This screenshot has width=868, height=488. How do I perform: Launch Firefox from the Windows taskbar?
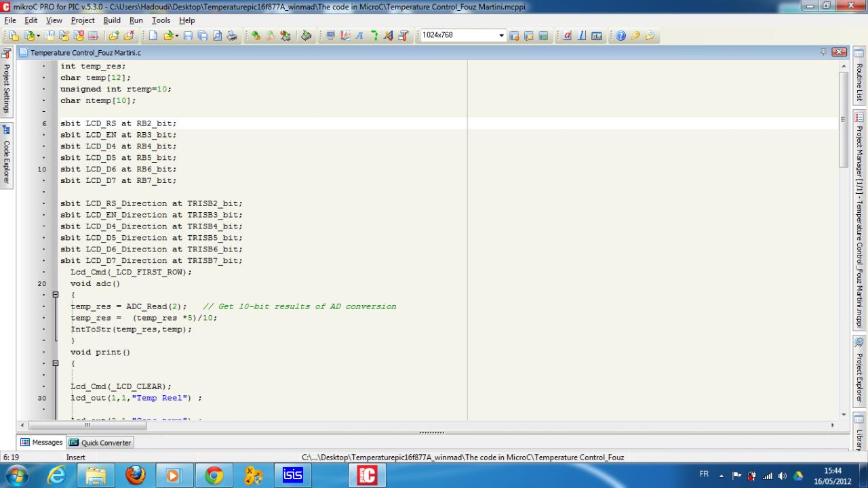tap(135, 475)
